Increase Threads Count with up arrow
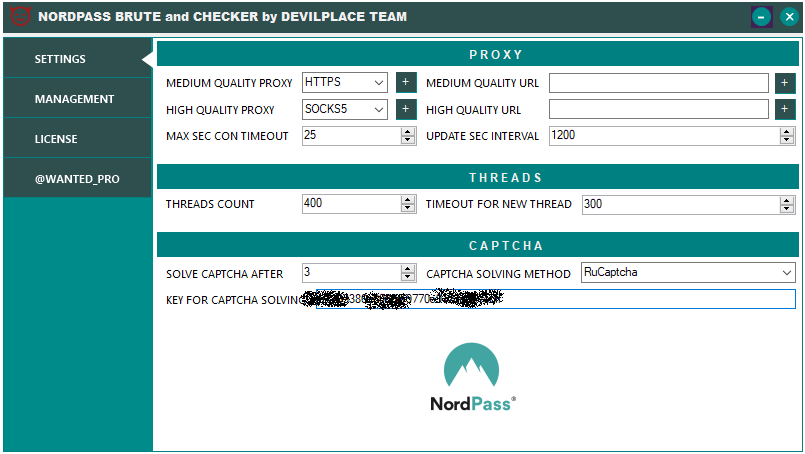Image resolution: width=805 pixels, height=454 pixels. [x=408, y=200]
